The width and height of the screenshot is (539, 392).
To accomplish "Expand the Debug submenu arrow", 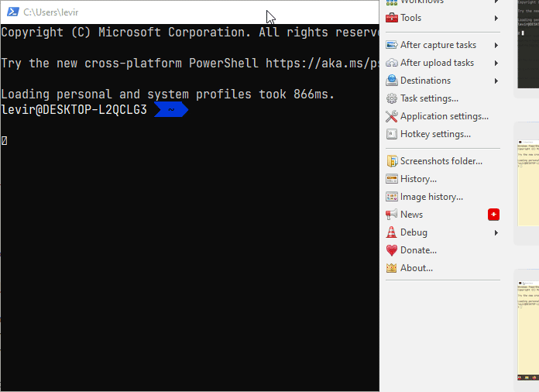I will click(x=496, y=232).
